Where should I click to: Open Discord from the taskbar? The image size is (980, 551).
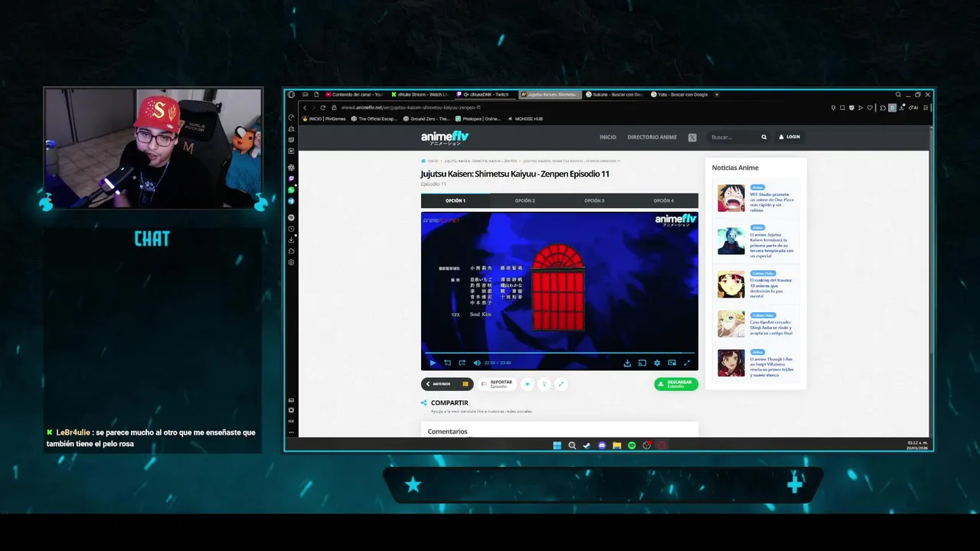click(602, 445)
